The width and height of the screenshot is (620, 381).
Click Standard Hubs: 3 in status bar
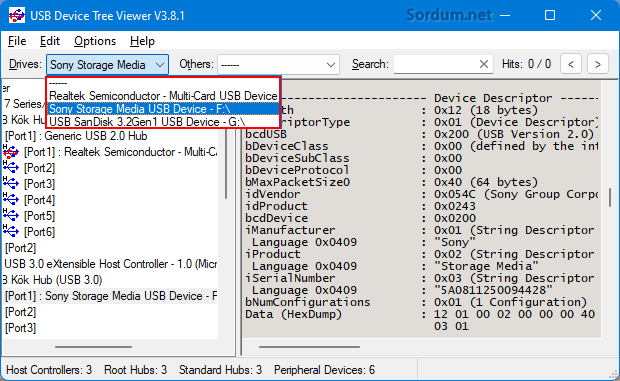[x=220, y=370]
